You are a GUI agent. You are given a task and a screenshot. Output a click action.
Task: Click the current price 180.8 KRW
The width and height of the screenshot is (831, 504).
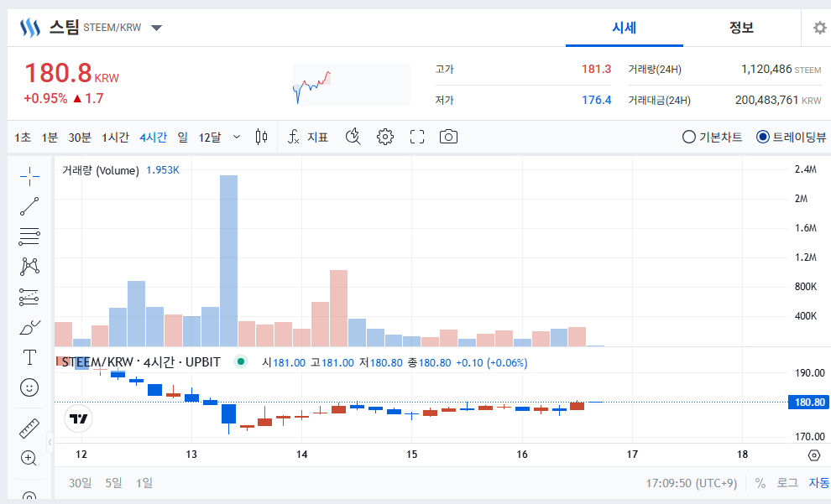coord(71,73)
